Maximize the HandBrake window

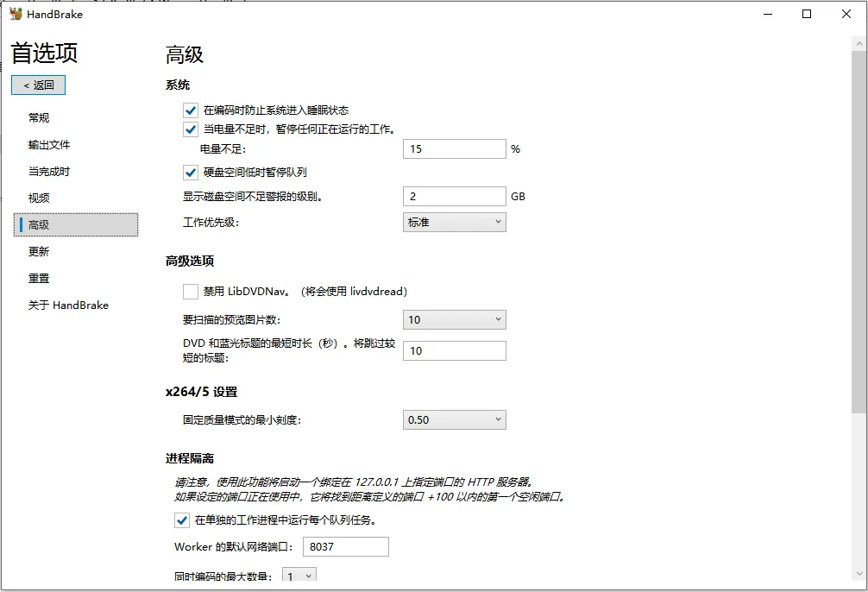tap(807, 14)
